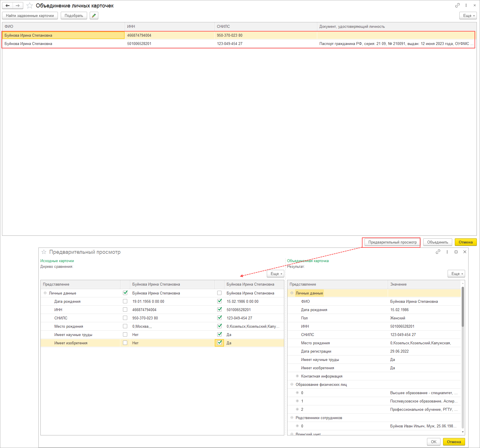Select row with ИНН 466874794004

coord(239,35)
